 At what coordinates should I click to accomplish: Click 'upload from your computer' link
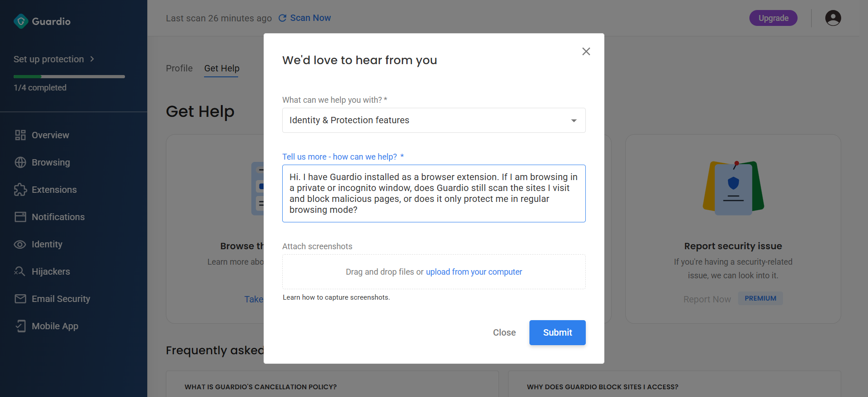[x=474, y=272]
